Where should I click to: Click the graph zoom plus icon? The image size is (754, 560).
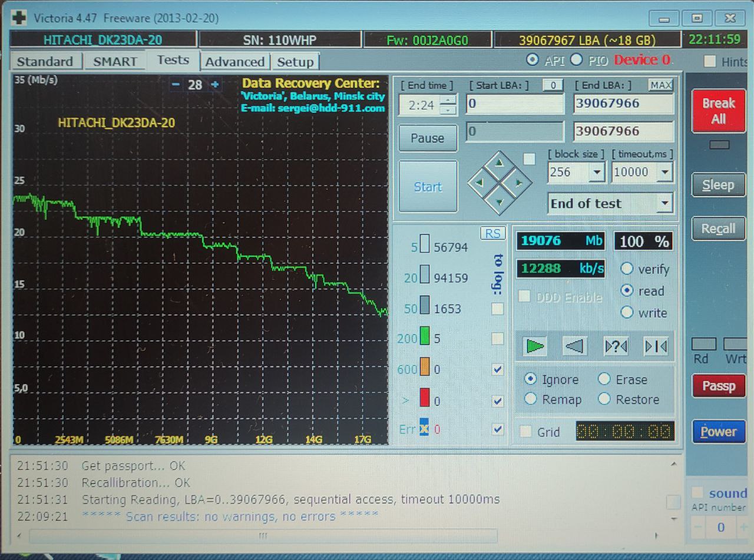(215, 84)
